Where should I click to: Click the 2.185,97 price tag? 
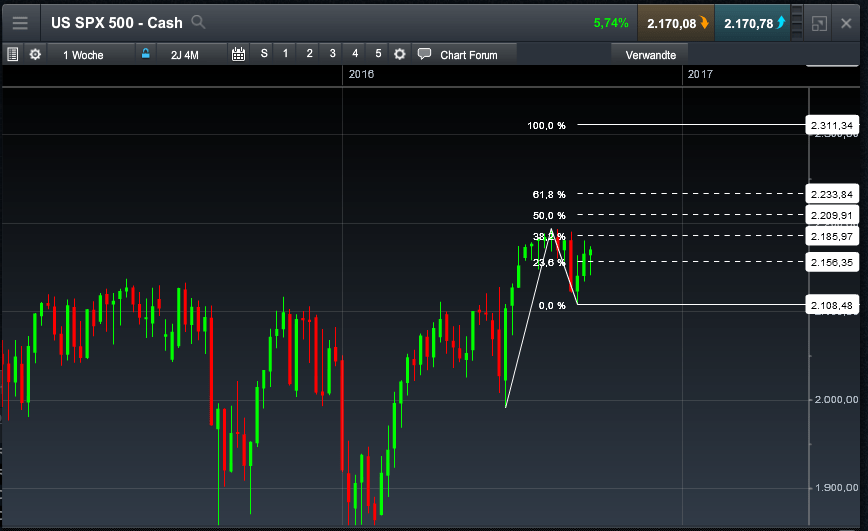point(832,236)
